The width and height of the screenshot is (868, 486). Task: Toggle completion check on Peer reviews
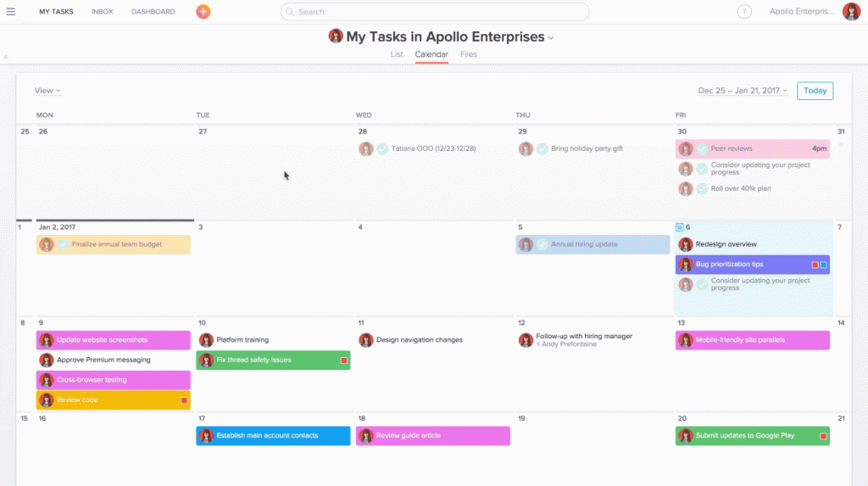point(702,148)
